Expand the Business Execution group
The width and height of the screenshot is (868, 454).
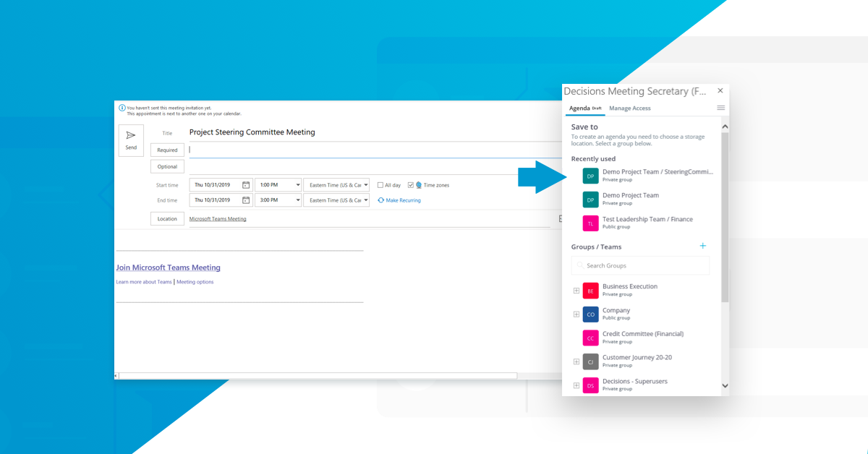pyautogui.click(x=576, y=291)
